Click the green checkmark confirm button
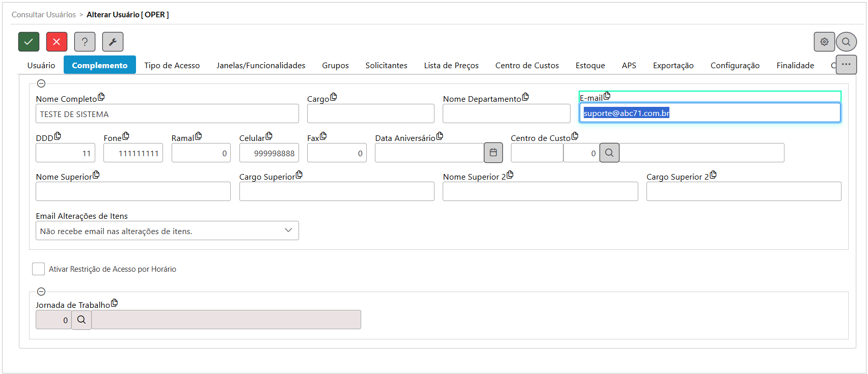Screen dimensions: 868x374 (x=29, y=42)
